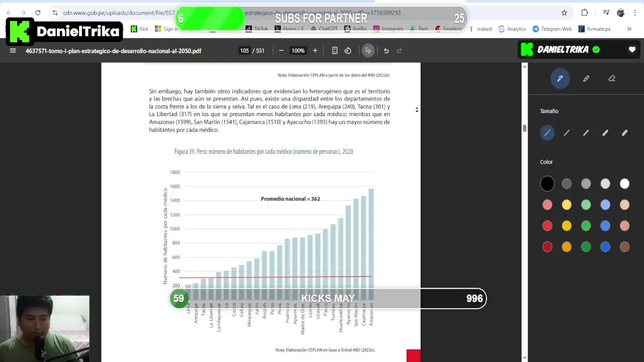Image resolution: width=644 pixels, height=362 pixels.
Task: Click the scrollbar down arrow
Action: coord(525,358)
